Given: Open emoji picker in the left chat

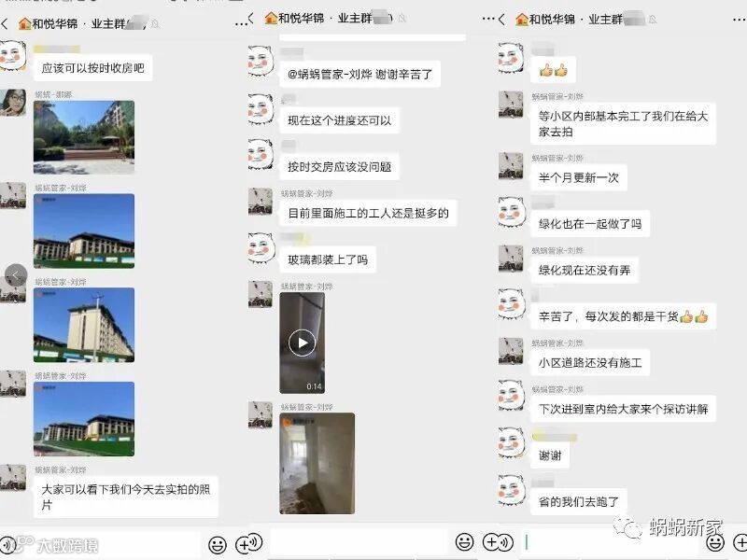Looking at the screenshot, I should (218, 545).
